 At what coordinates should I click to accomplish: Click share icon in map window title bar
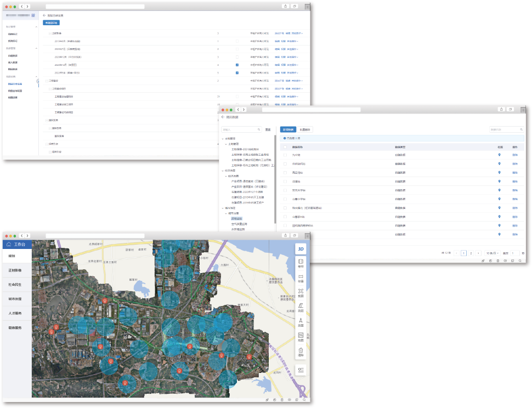click(285, 236)
